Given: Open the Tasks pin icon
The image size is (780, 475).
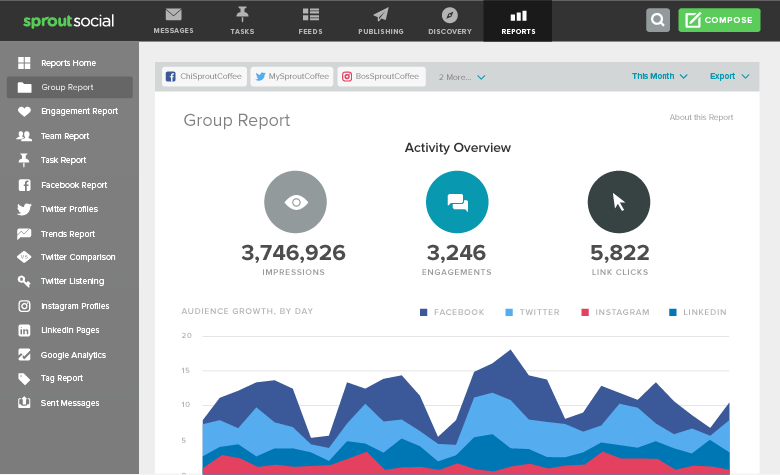Looking at the screenshot, I should point(242,15).
